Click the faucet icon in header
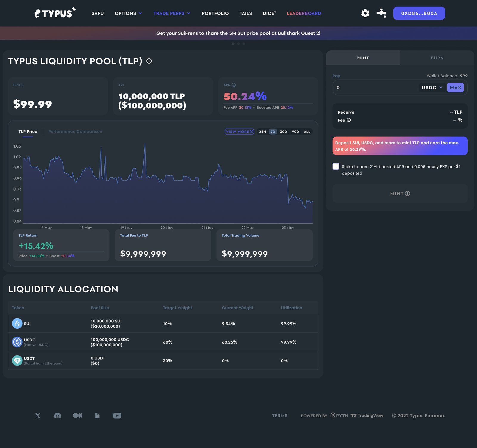477x448 pixels. pos(381,13)
